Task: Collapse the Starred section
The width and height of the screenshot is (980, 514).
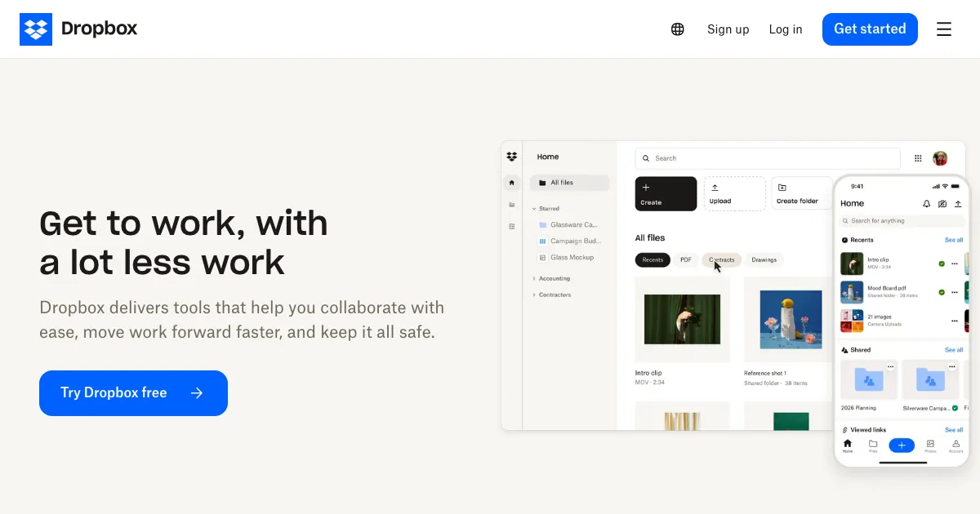Action: coord(534,209)
